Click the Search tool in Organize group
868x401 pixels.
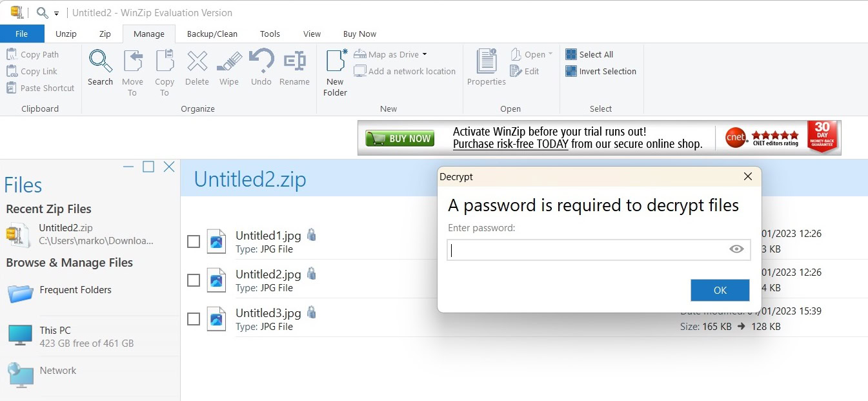[101, 68]
